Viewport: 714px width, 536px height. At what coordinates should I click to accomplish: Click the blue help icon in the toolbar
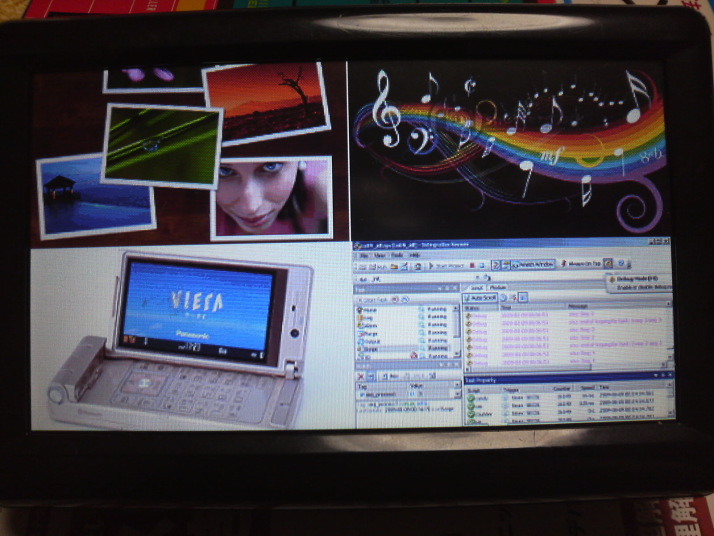[621, 263]
